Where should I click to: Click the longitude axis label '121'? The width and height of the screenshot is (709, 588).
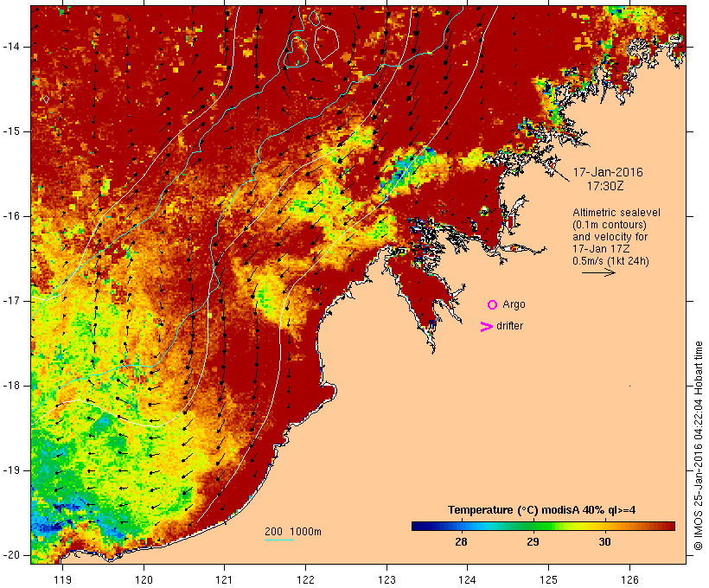(224, 579)
